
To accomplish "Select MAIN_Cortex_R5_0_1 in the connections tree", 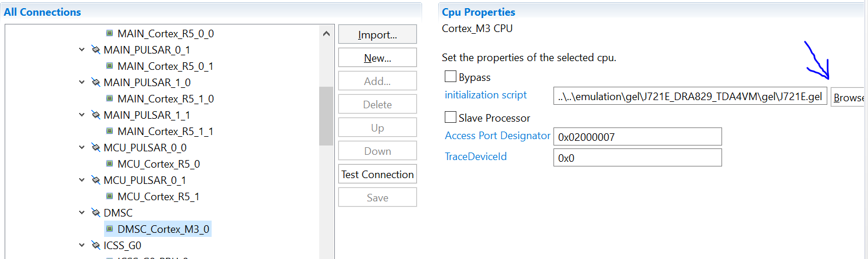I will pyautogui.click(x=165, y=66).
